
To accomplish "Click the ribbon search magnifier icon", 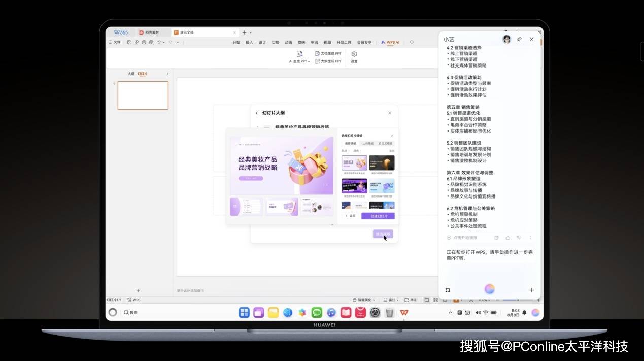I will (412, 42).
